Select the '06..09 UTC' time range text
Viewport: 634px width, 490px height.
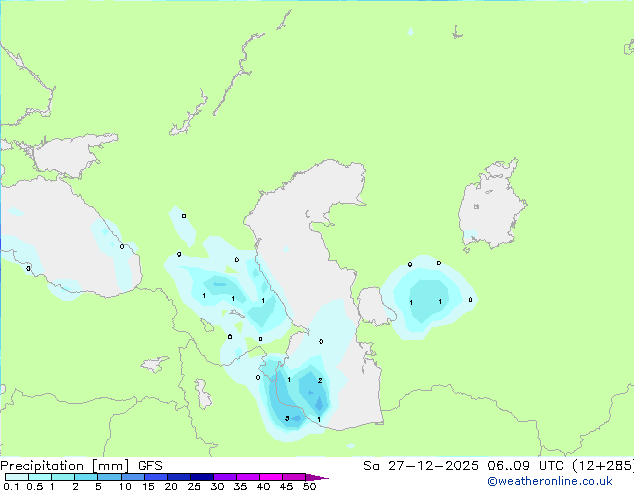(x=525, y=466)
